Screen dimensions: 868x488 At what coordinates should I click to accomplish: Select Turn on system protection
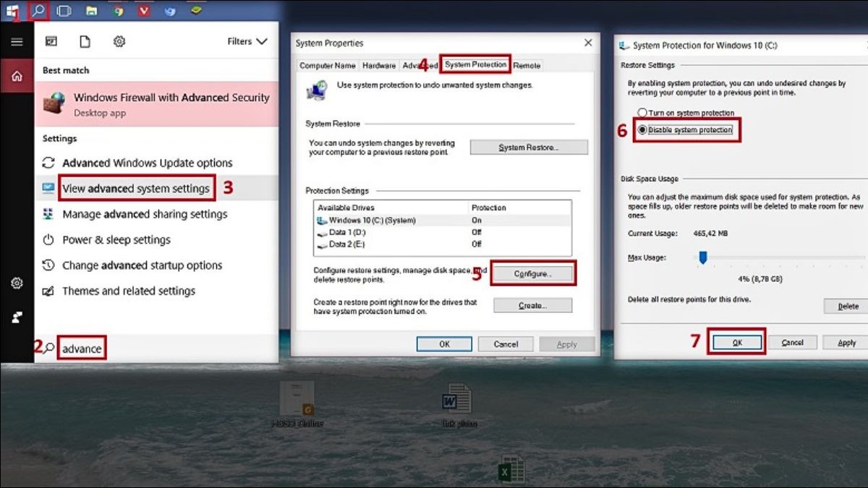pos(686,114)
